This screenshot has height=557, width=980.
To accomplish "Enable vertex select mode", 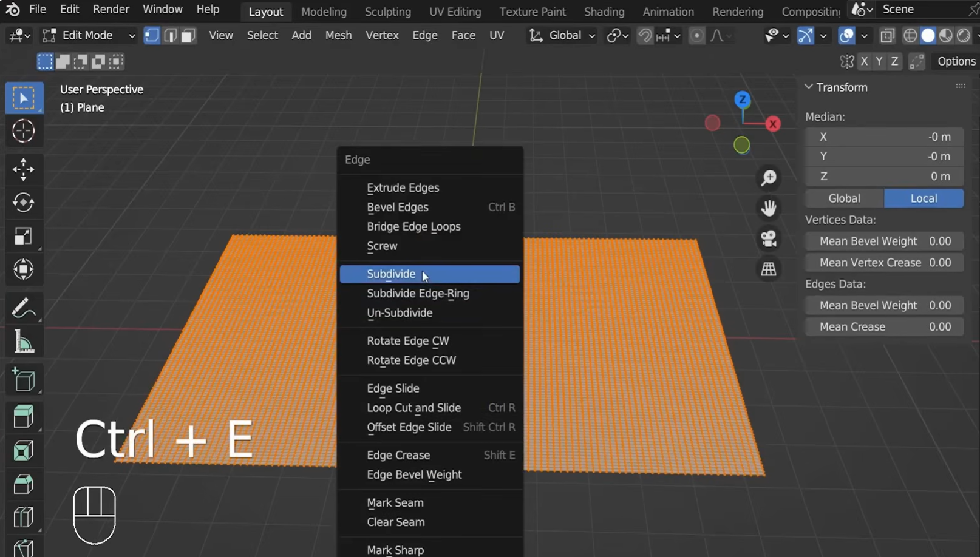I will coord(152,35).
